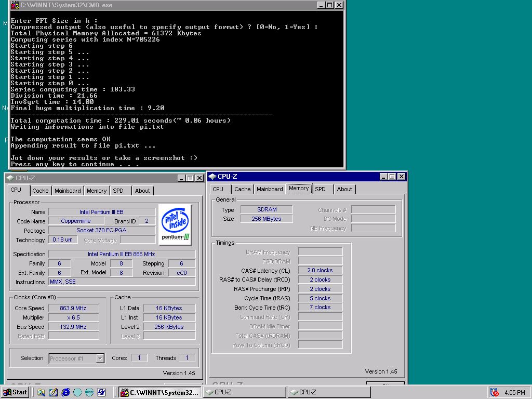Minimize the right CPU-Z window
The height and width of the screenshot is (399, 532).
coord(384,177)
